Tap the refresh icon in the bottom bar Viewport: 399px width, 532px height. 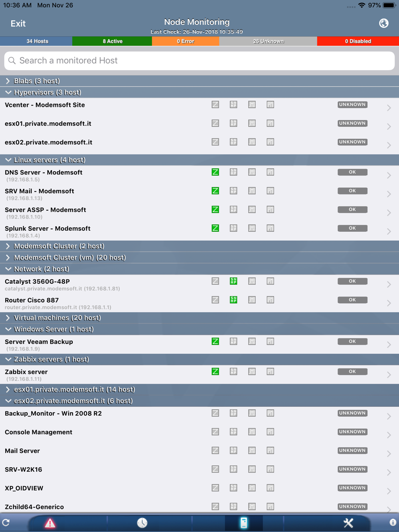coord(6,522)
